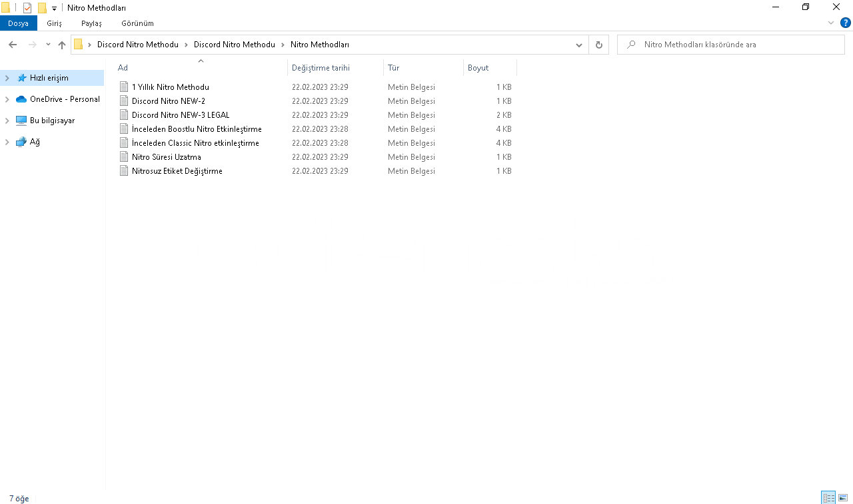Switch to Large icons view in status bar
853x504 pixels.
843,497
